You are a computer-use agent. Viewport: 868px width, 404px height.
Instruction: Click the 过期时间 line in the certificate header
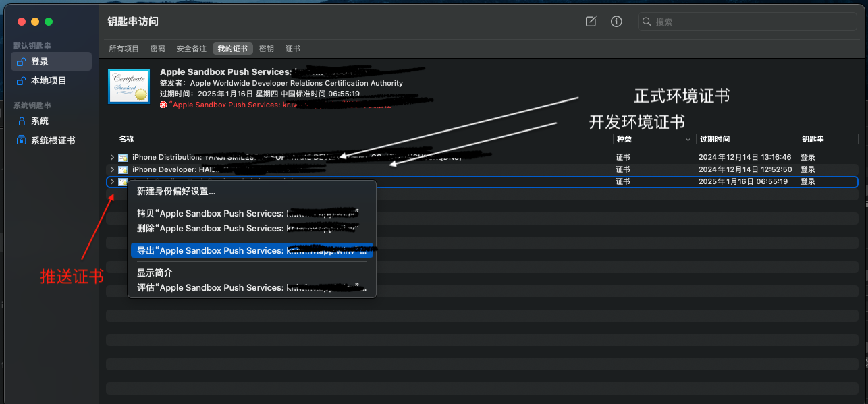(x=260, y=94)
